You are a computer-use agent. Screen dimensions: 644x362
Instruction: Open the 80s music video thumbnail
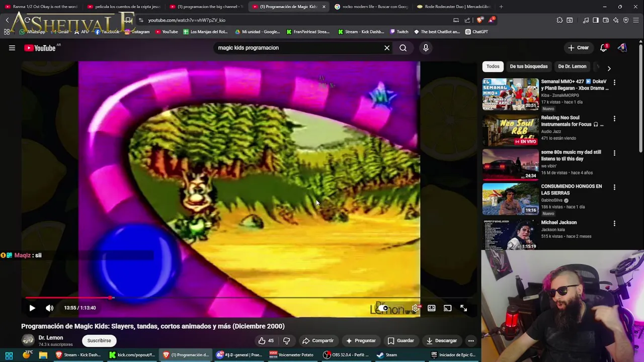(x=510, y=164)
